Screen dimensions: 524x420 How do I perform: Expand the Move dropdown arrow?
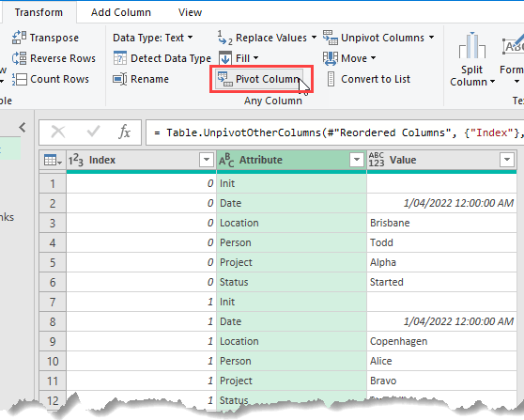374,58
